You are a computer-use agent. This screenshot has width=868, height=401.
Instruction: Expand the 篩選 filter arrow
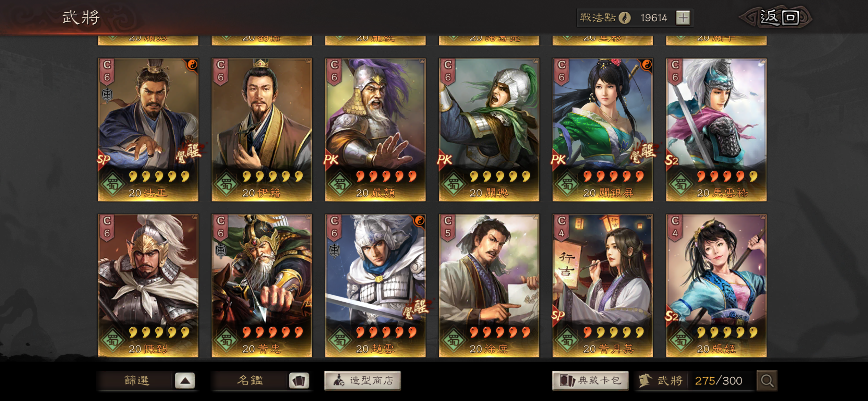[185, 380]
